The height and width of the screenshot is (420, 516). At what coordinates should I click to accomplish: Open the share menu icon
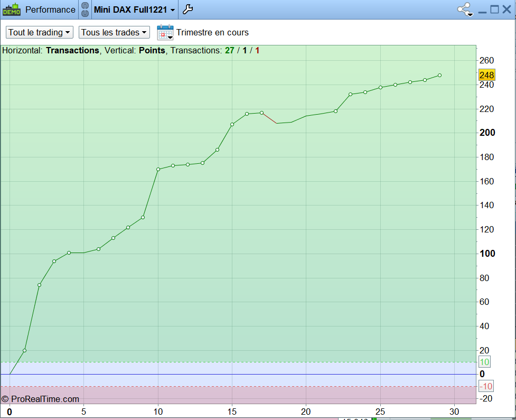[465, 10]
